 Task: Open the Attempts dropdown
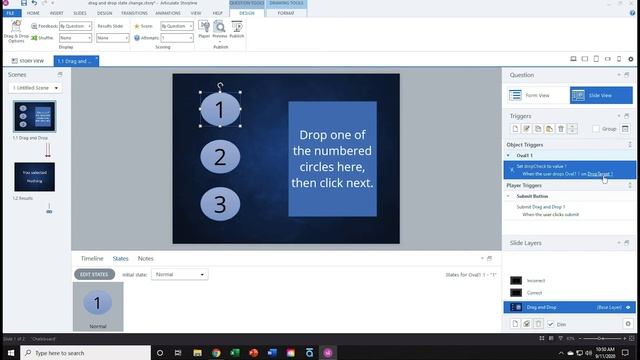point(177,38)
